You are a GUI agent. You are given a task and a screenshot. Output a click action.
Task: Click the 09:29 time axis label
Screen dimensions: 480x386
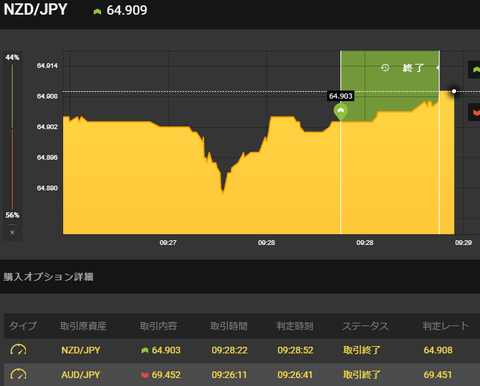463,243
